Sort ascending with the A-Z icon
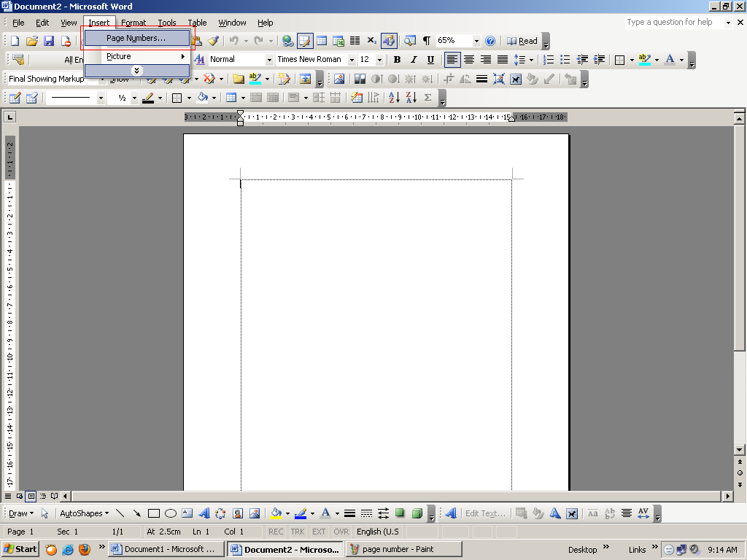747x560 pixels. point(394,98)
